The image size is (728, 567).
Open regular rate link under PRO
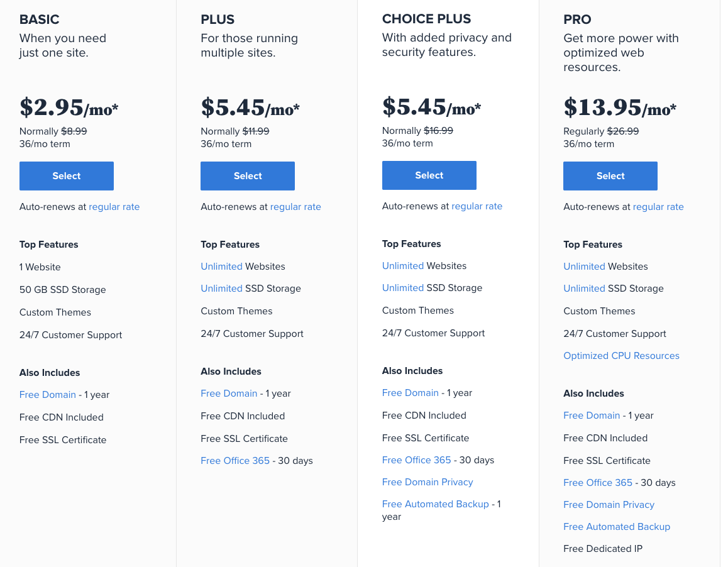(658, 207)
